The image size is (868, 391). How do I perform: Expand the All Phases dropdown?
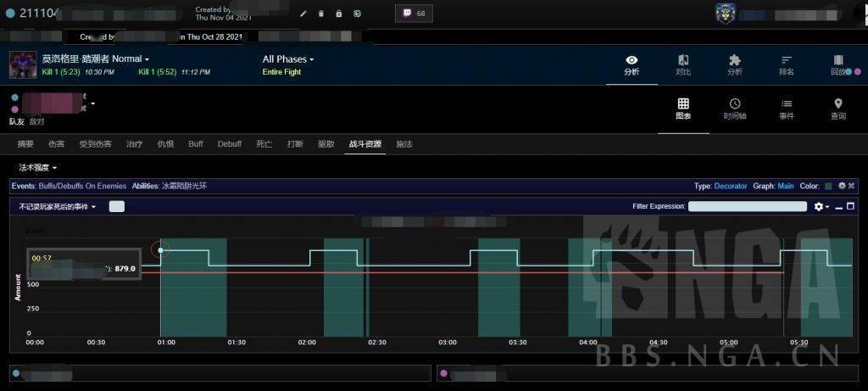point(288,59)
